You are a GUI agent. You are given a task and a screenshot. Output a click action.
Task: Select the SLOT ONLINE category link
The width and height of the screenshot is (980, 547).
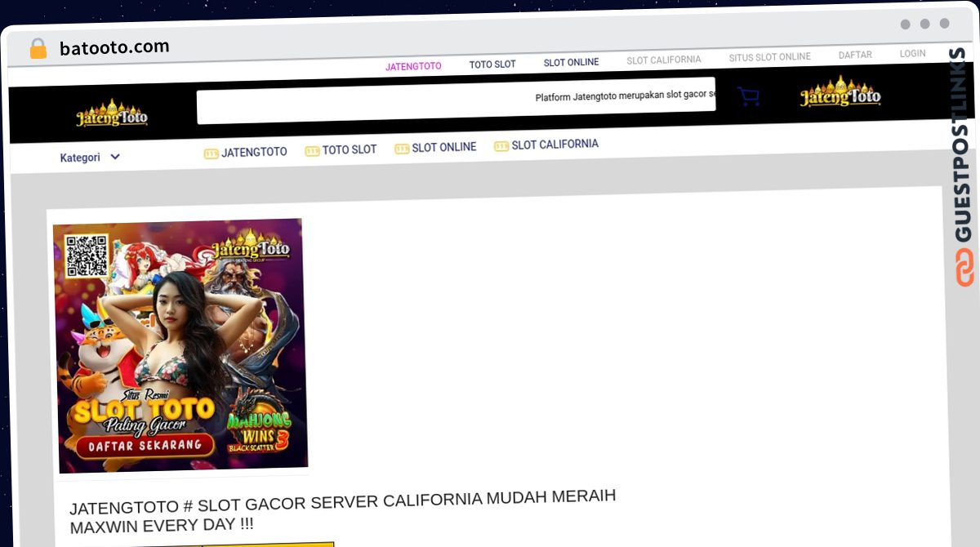pyautogui.click(x=444, y=148)
